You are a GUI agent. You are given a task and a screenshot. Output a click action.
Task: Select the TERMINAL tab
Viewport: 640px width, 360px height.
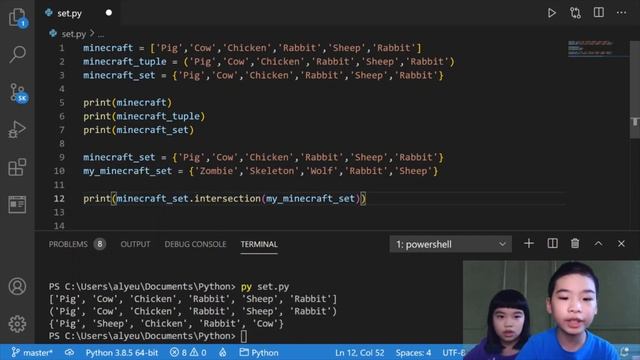click(x=259, y=244)
